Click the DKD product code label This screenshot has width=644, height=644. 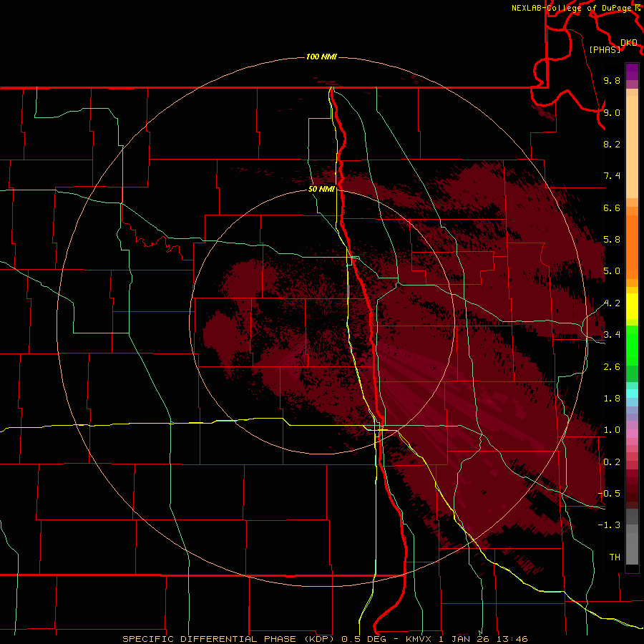tap(629, 43)
